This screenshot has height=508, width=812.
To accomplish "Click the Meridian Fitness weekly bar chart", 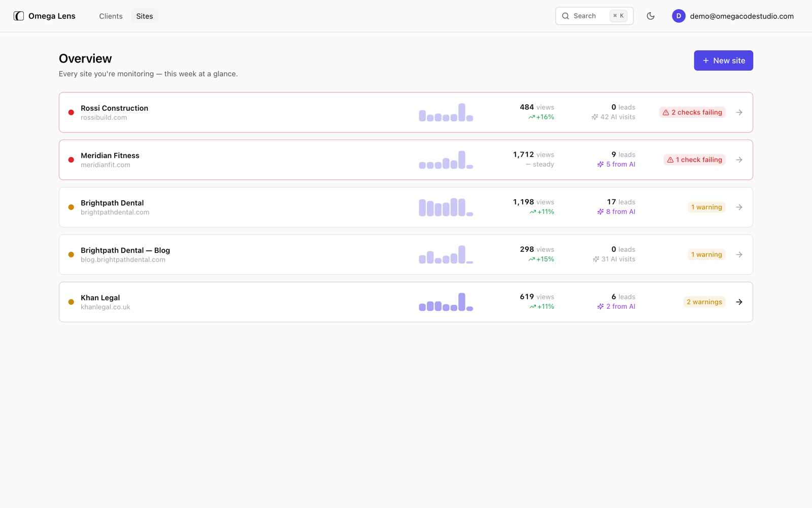I will [x=446, y=160].
